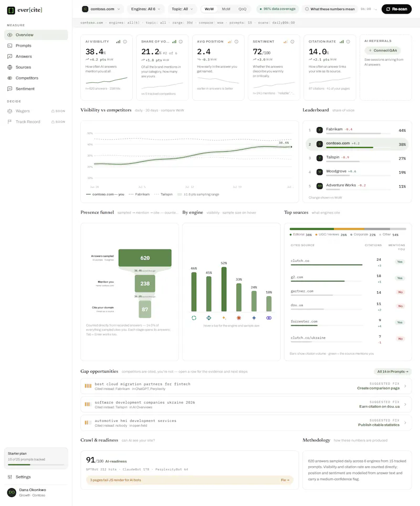
Task: Click the Fabrikam avatar in the leaderboard
Action: pyautogui.click(x=320, y=130)
